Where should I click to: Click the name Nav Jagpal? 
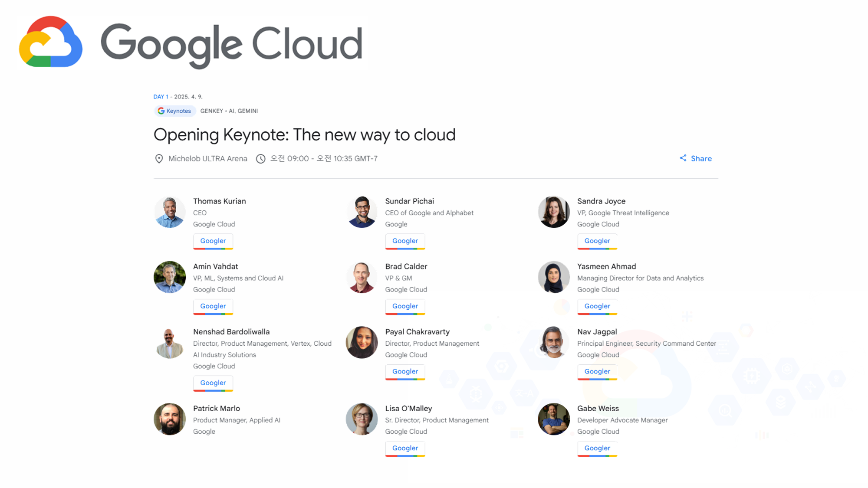597,332
